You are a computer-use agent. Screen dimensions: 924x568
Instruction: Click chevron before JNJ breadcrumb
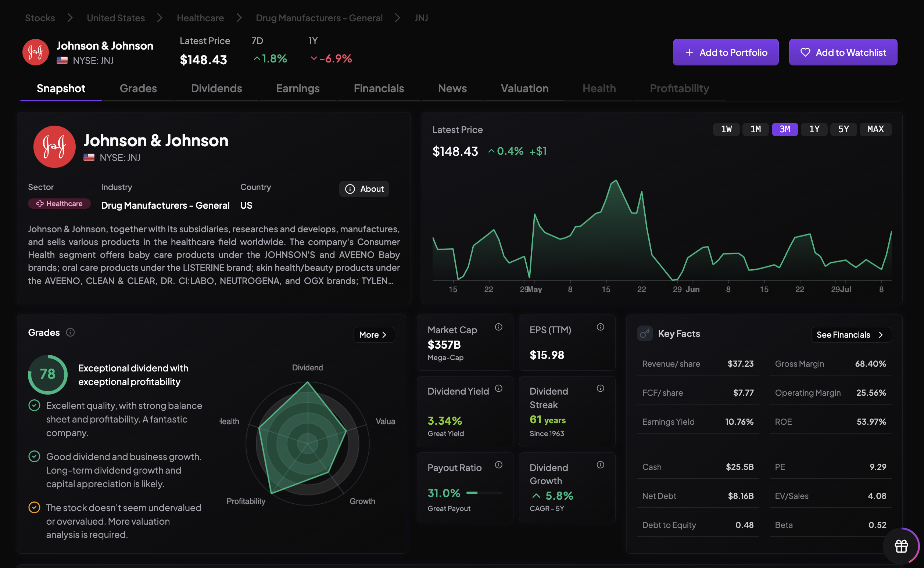point(398,18)
